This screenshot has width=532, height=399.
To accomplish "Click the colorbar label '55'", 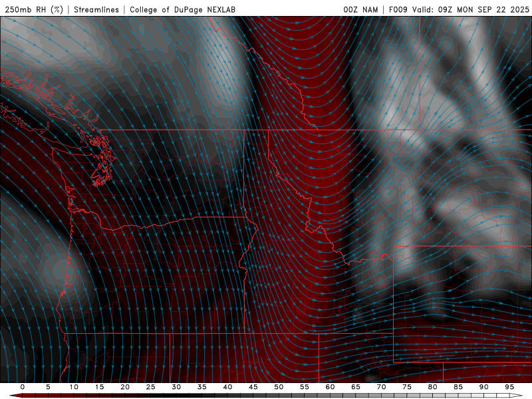I will coord(305,387).
